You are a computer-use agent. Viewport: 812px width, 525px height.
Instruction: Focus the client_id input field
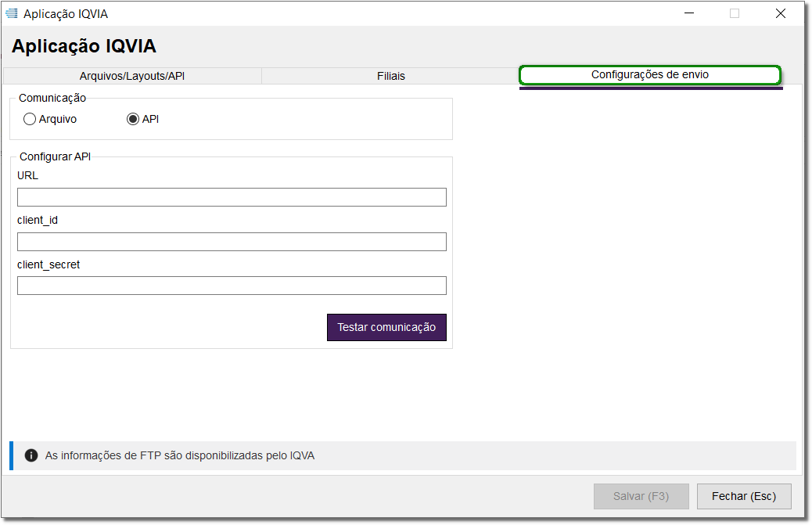(232, 242)
